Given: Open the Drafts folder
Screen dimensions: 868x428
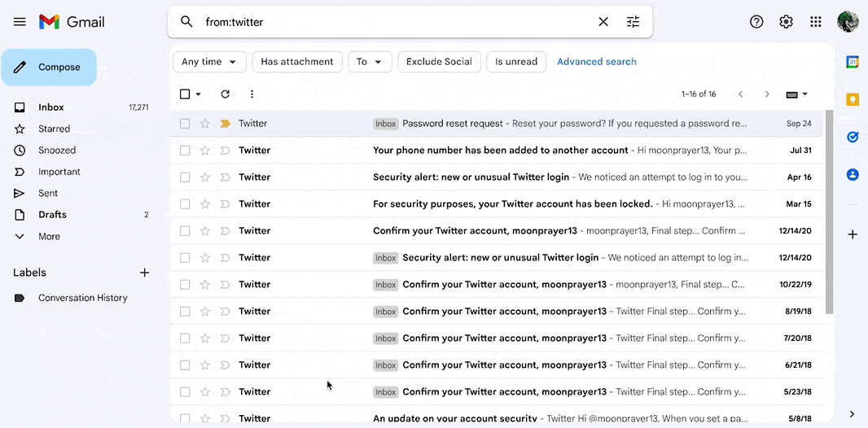Looking at the screenshot, I should pos(52,215).
